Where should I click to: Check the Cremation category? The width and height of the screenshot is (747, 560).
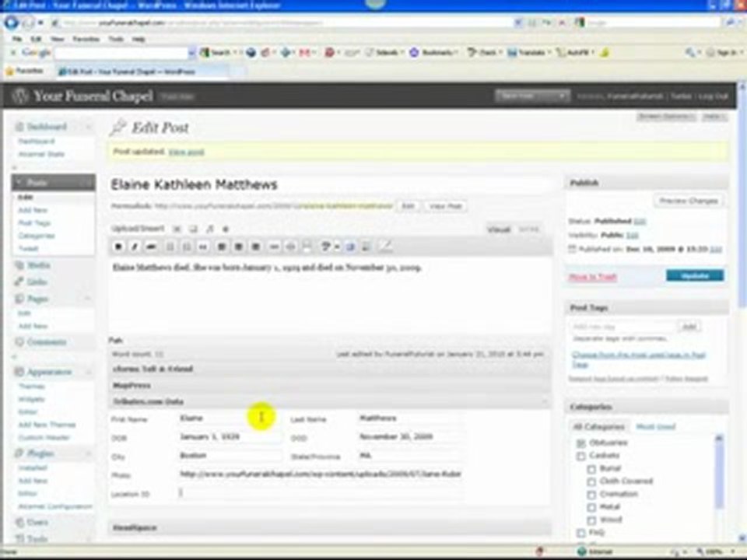pos(591,495)
